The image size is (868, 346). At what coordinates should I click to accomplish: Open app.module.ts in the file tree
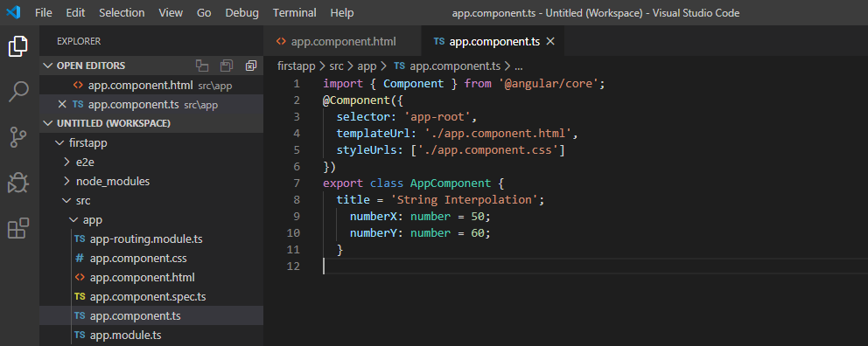pyautogui.click(x=125, y=335)
